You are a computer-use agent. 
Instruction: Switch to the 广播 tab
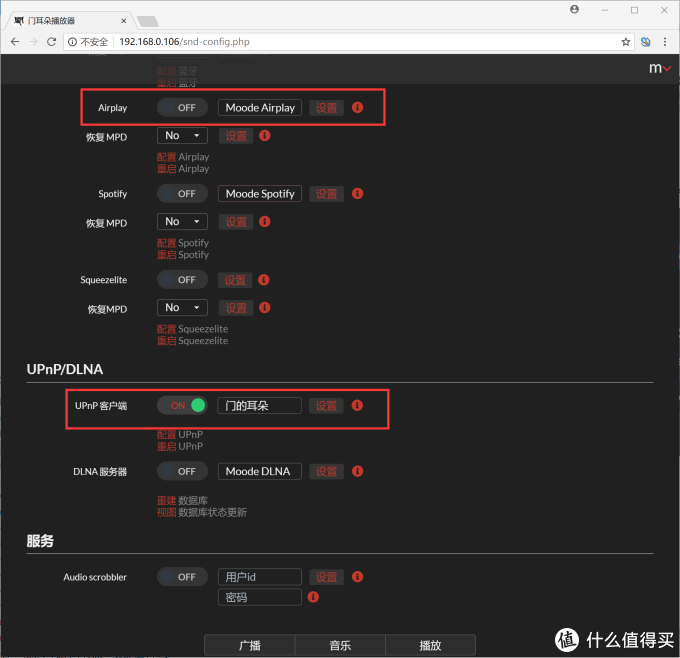[250, 645]
